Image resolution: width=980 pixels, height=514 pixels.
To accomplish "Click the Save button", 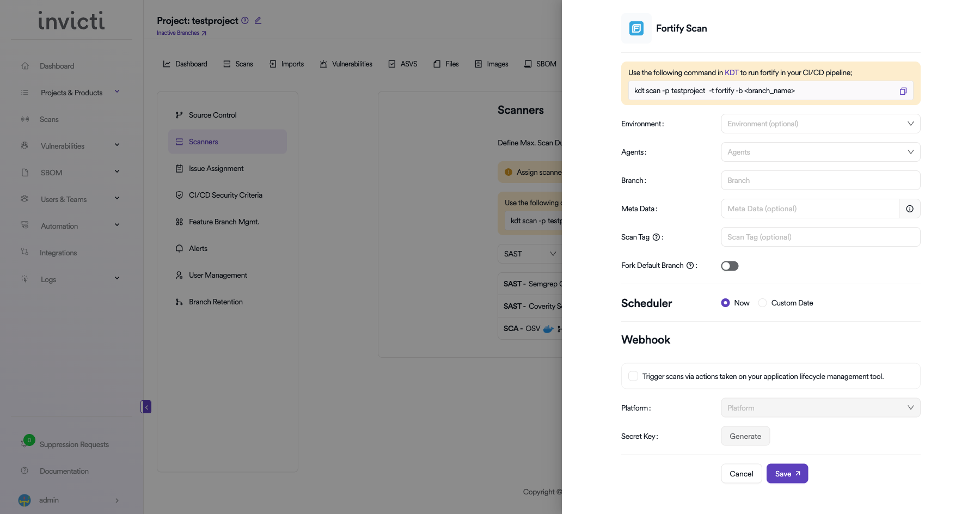I will [x=787, y=474].
